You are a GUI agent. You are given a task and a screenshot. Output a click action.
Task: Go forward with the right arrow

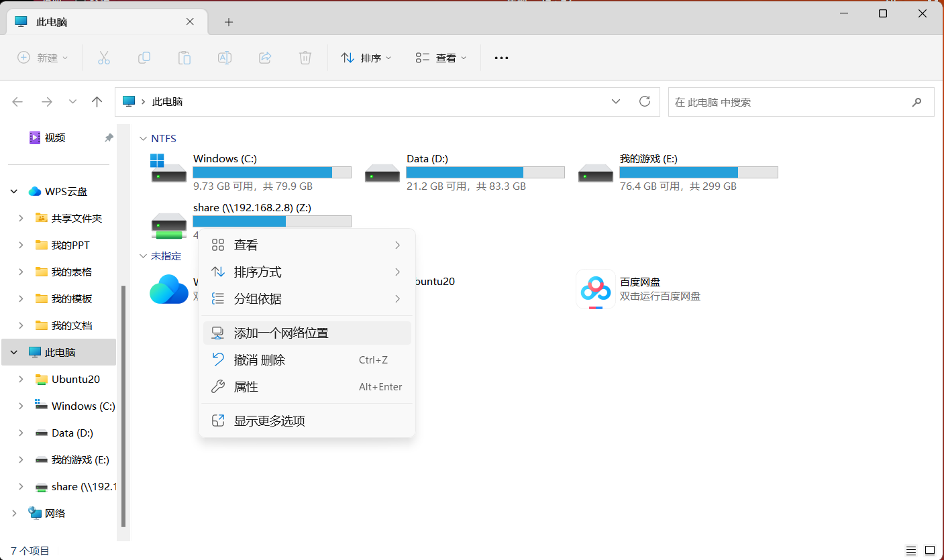click(x=47, y=102)
